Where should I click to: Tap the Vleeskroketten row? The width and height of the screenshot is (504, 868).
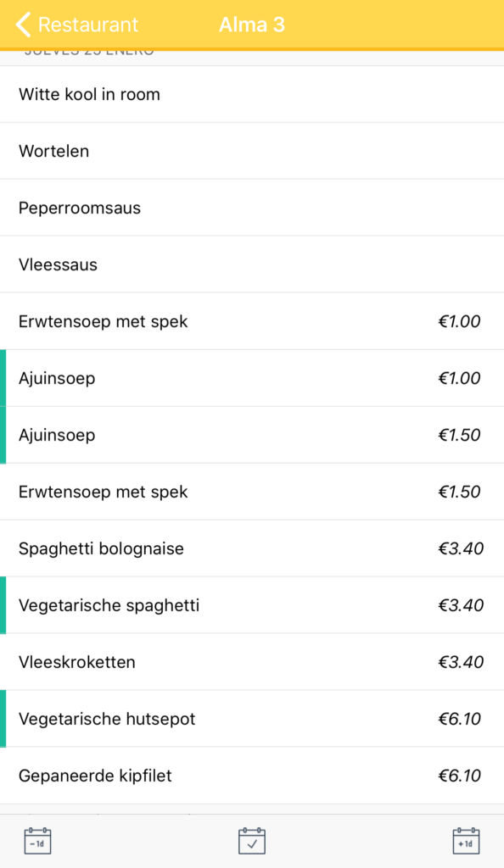252,662
